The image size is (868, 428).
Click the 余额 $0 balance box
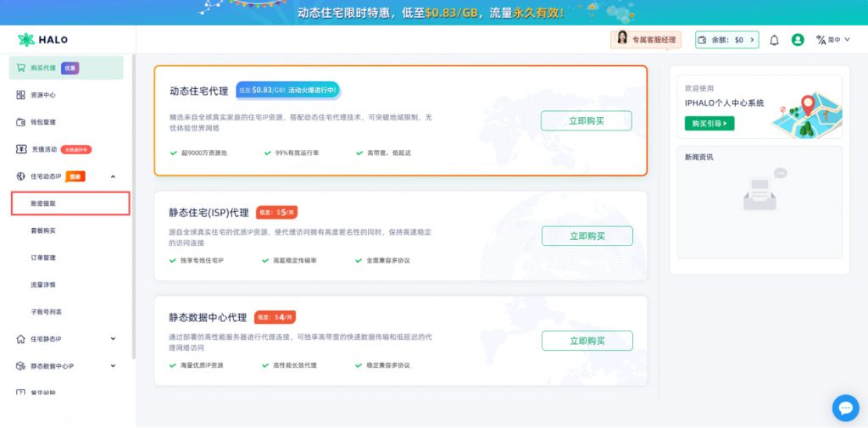point(726,40)
